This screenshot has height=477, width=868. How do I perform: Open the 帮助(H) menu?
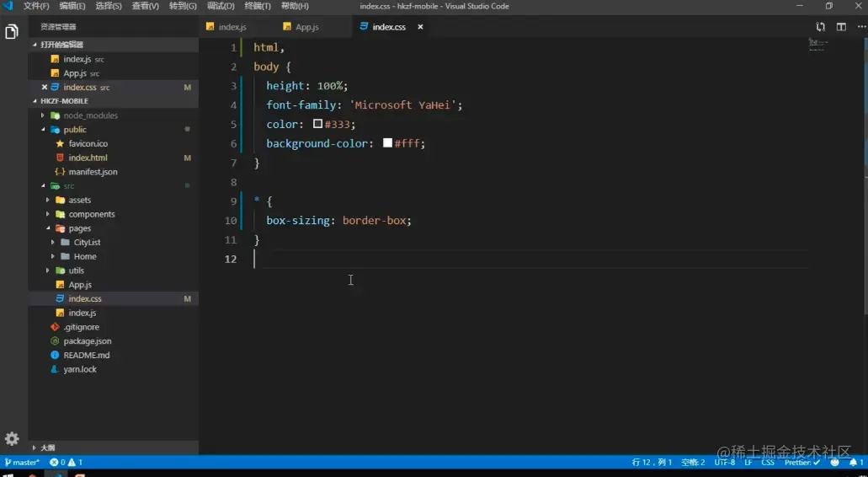pyautogui.click(x=295, y=6)
